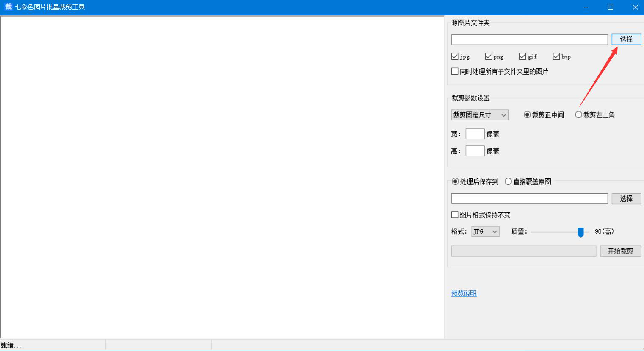The height and width of the screenshot is (351, 644).
Task: Toggle the bmp file type checkbox
Action: pos(556,56)
